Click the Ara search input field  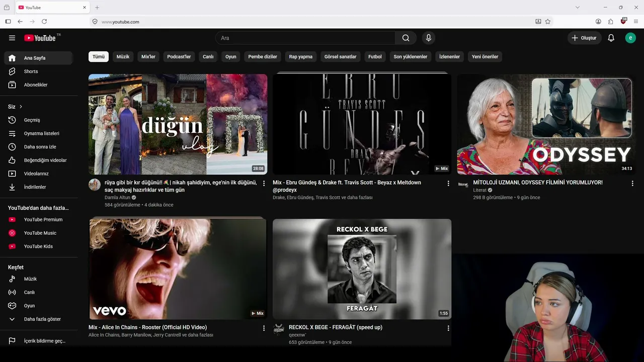[305, 38]
